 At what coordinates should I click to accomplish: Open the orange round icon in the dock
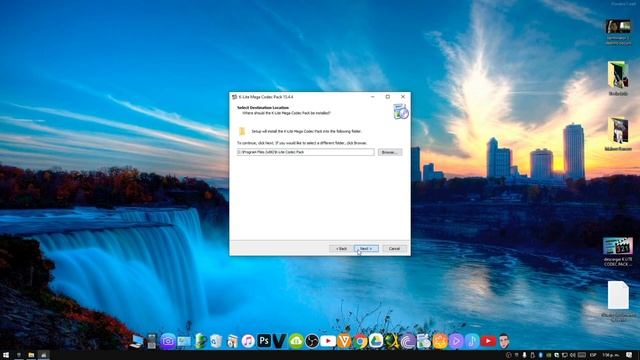pos(440,341)
